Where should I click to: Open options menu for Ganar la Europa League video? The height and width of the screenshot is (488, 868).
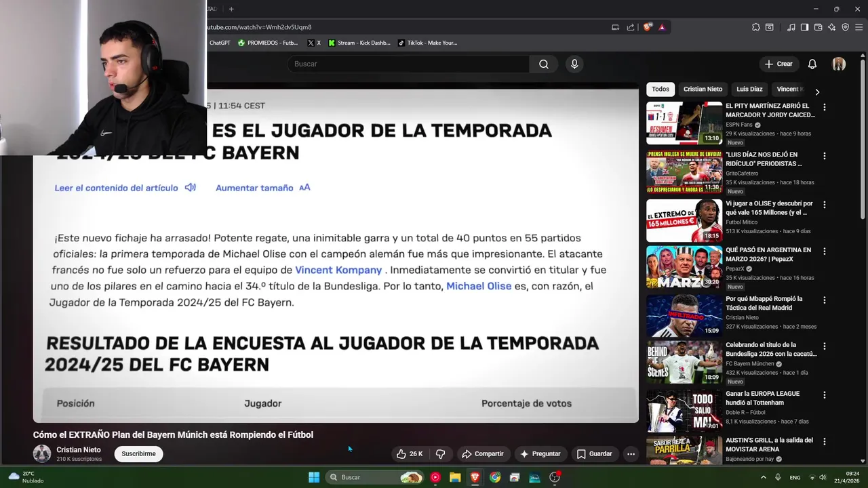click(825, 395)
